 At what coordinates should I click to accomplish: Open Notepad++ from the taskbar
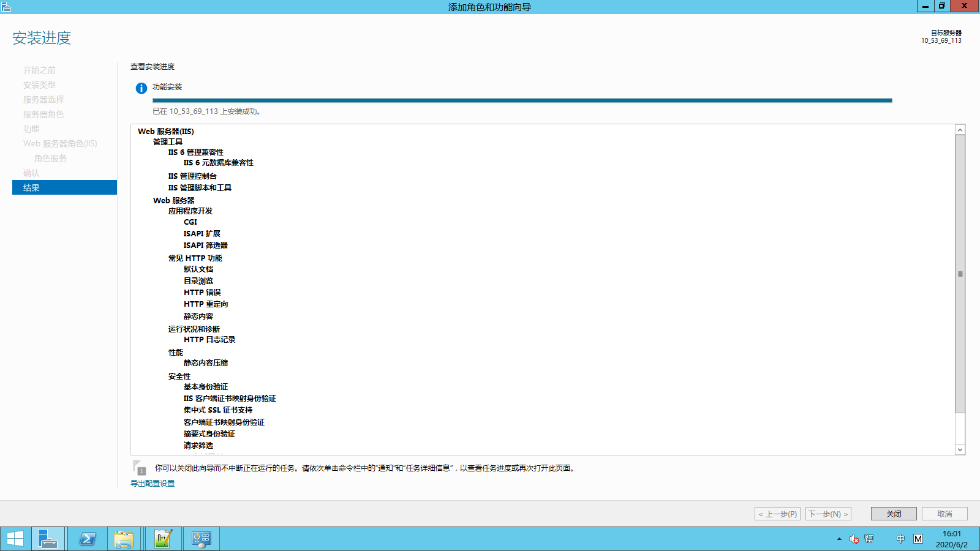[163, 539]
